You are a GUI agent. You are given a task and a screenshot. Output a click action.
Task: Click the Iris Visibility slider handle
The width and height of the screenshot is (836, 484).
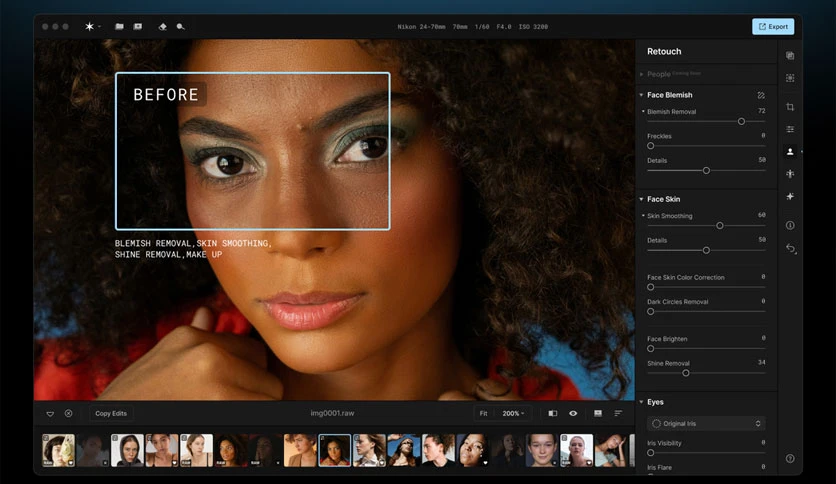[650, 453]
